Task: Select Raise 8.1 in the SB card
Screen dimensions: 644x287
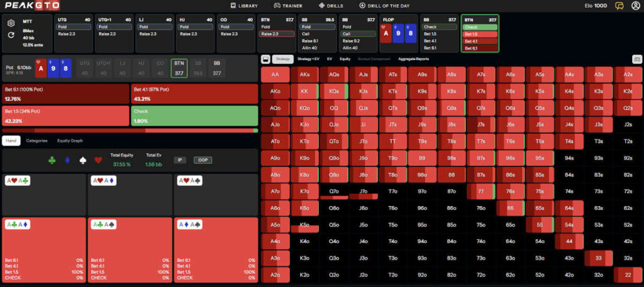Action: tap(318, 41)
